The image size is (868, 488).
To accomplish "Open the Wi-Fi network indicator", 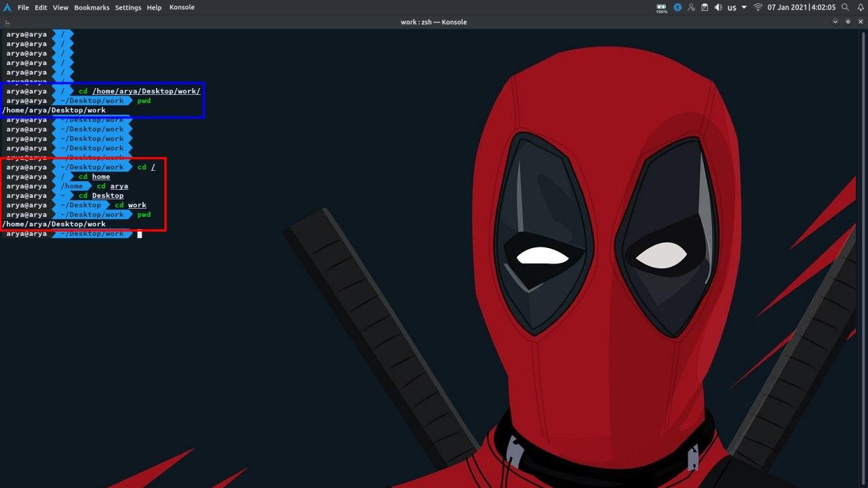I will pos(757,7).
